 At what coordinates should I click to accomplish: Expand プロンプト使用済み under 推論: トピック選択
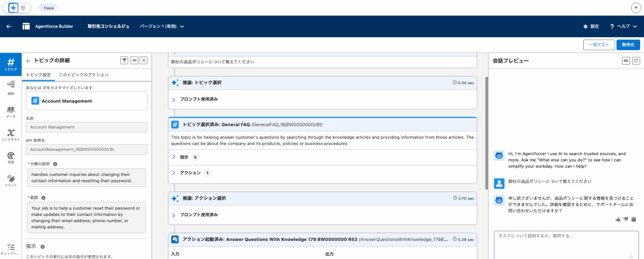[198, 99]
